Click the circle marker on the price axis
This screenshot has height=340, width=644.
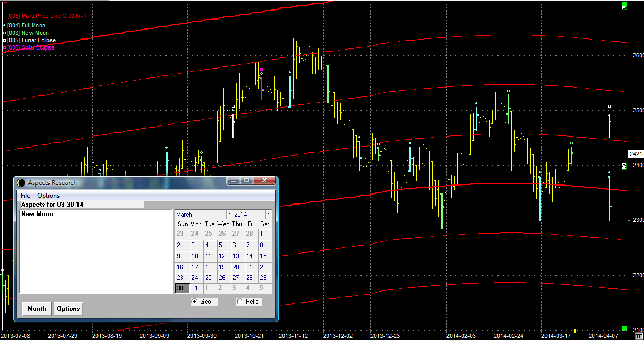tap(625, 166)
